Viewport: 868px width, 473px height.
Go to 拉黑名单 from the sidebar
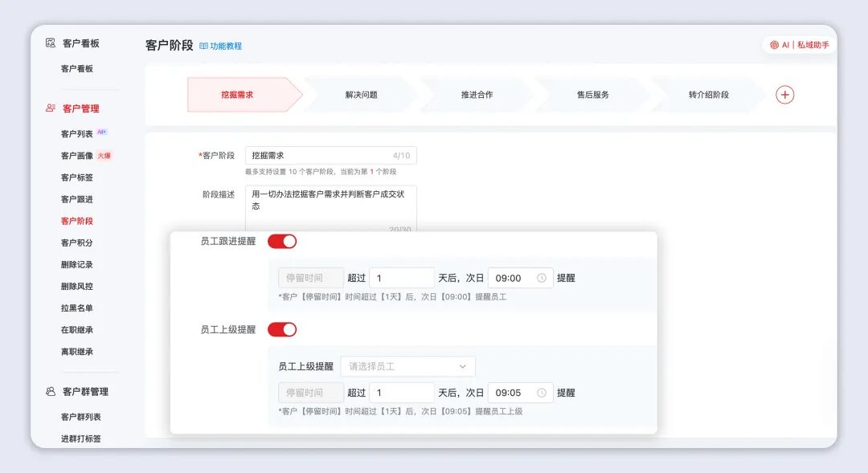[78, 307]
